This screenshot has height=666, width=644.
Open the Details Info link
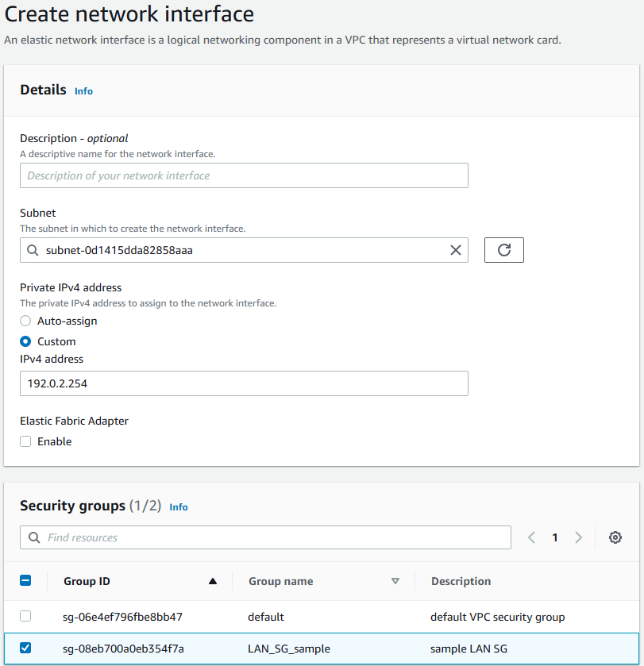point(83,91)
